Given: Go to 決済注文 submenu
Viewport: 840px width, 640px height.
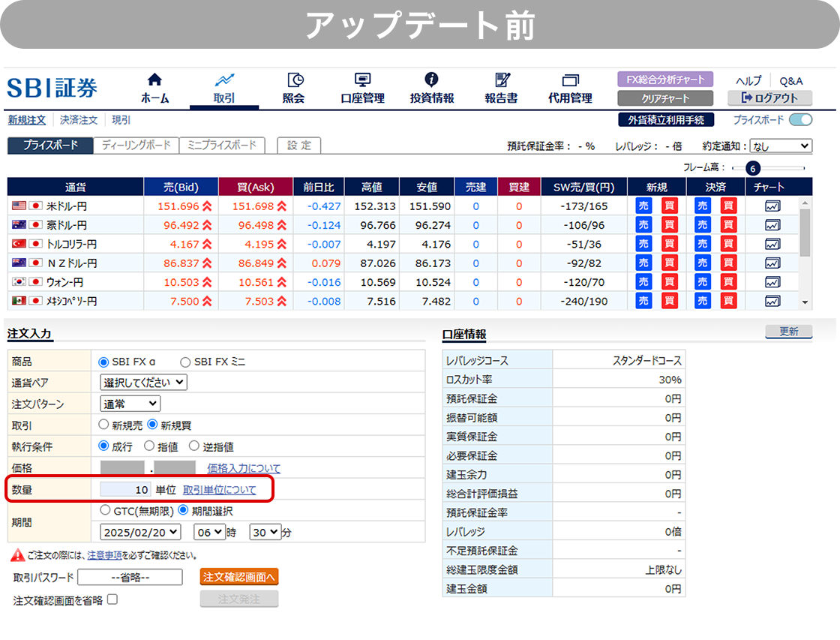Looking at the screenshot, I should click(79, 120).
